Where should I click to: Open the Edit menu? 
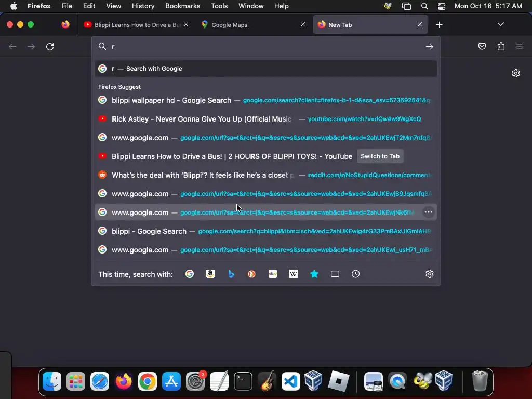pos(89,6)
